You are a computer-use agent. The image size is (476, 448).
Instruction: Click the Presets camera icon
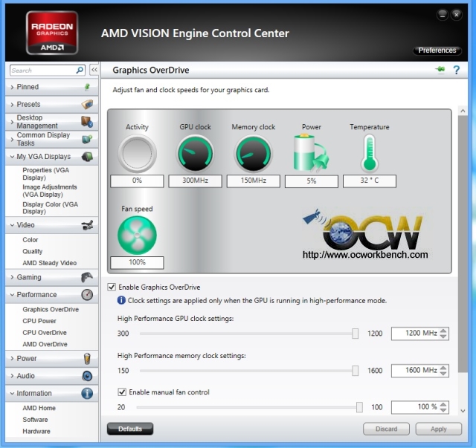(x=87, y=104)
